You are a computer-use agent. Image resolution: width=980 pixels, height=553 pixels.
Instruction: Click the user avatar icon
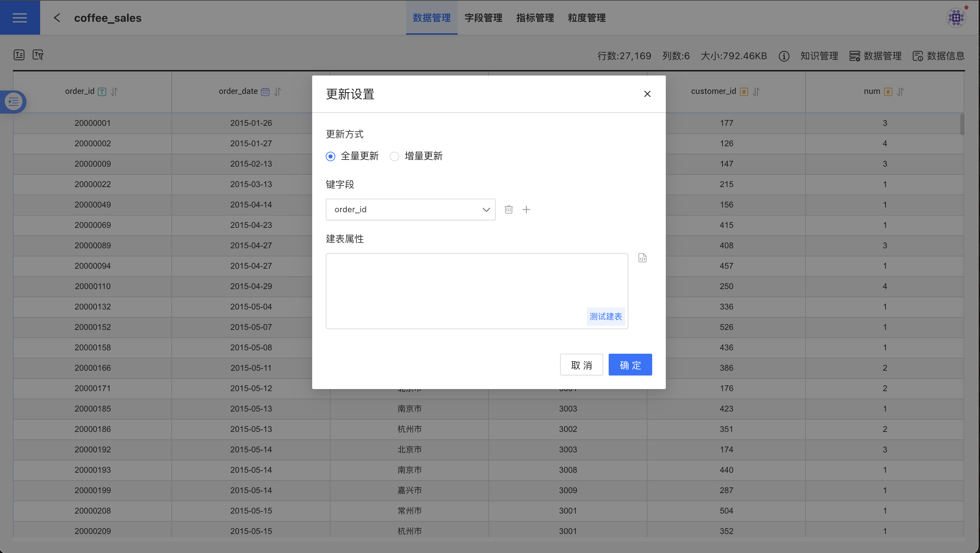(956, 17)
